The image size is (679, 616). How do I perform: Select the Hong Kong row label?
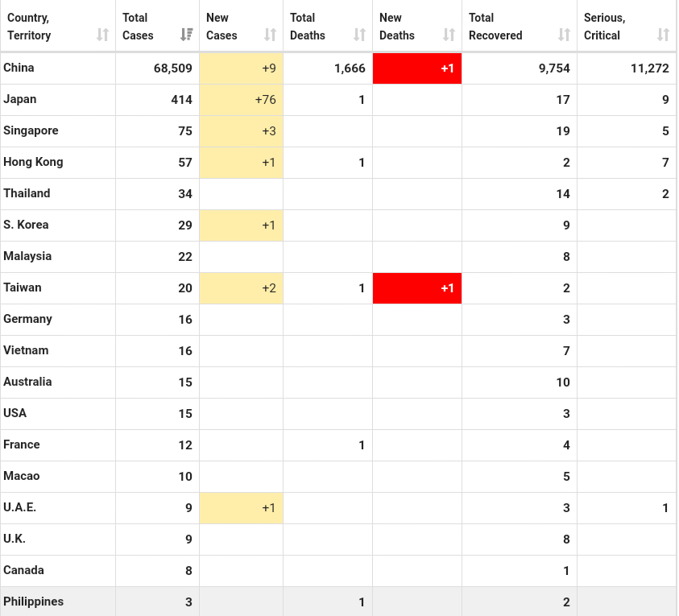(33, 162)
